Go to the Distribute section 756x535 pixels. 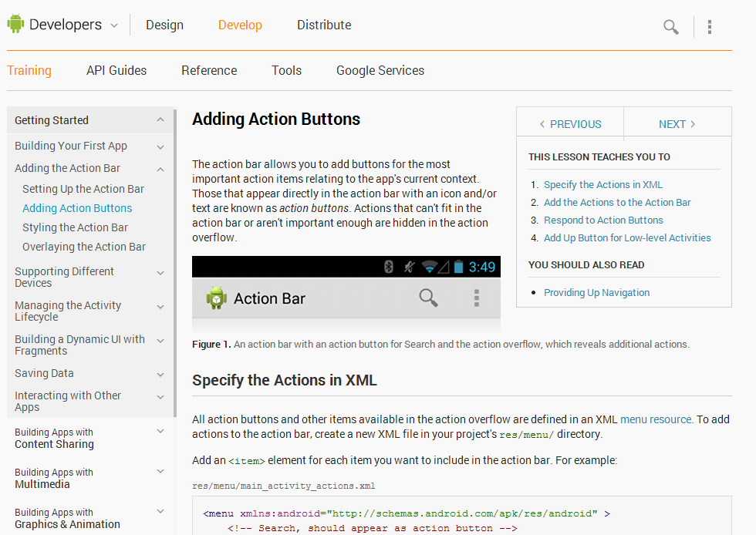pos(324,25)
